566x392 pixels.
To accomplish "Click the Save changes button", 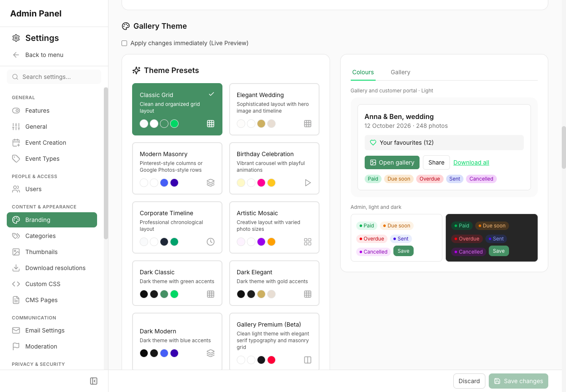I will coord(518,381).
